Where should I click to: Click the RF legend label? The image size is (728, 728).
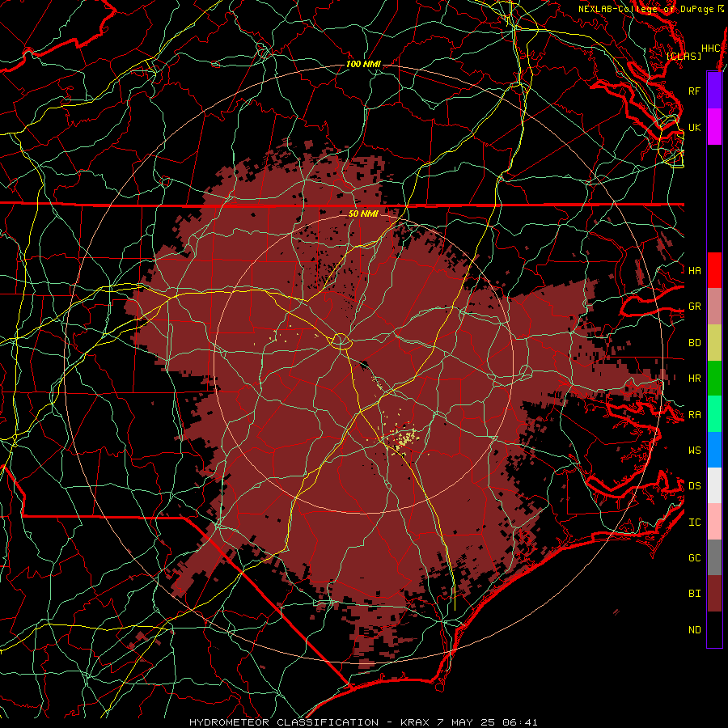tap(694, 91)
